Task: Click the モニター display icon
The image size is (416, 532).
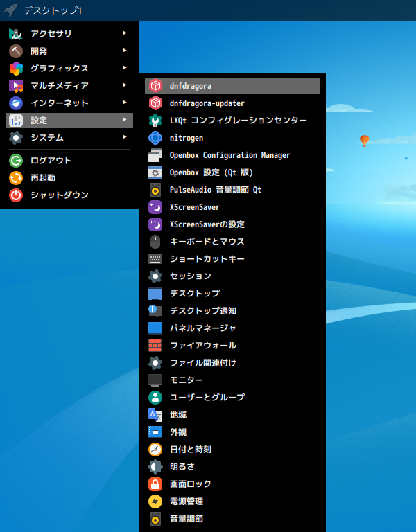Action: (155, 380)
